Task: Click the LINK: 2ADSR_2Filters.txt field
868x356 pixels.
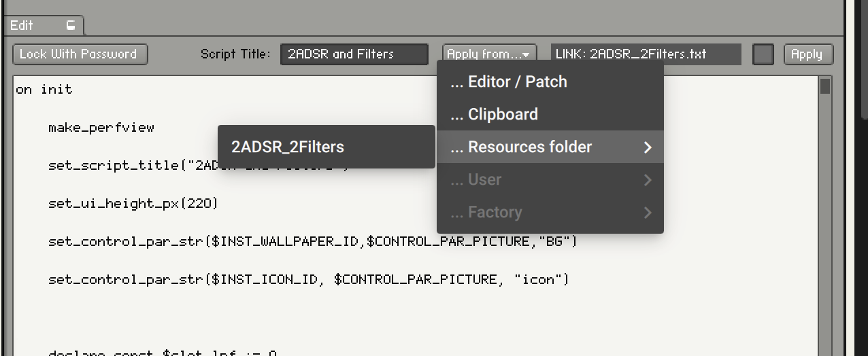Action: click(646, 54)
